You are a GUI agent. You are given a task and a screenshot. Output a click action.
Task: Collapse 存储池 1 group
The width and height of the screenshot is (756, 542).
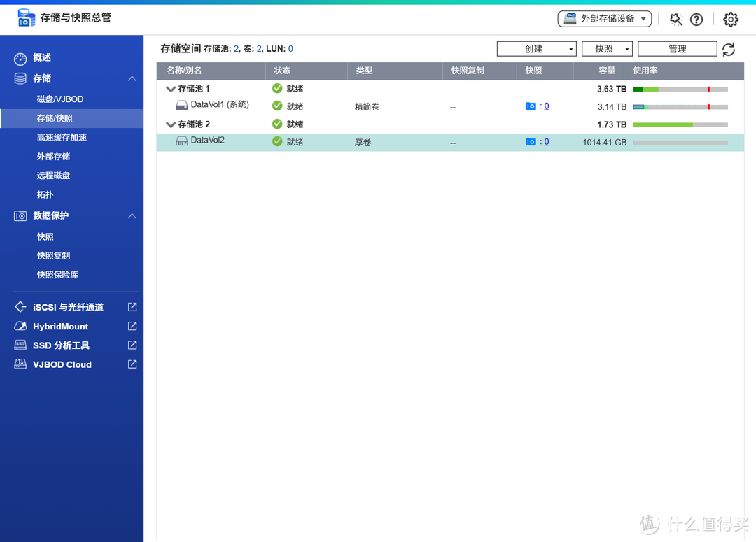170,89
